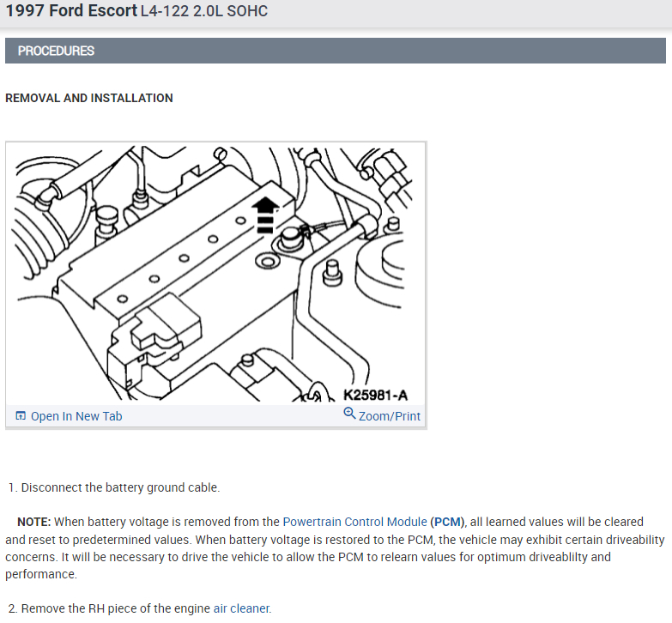Select the 1997 Ford Escort title text
Image resolution: width=672 pixels, height=623 pixels.
coord(71,10)
